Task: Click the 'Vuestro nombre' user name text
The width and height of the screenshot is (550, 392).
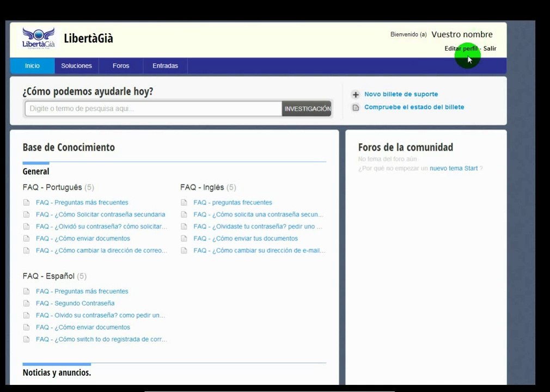Action: coord(462,34)
